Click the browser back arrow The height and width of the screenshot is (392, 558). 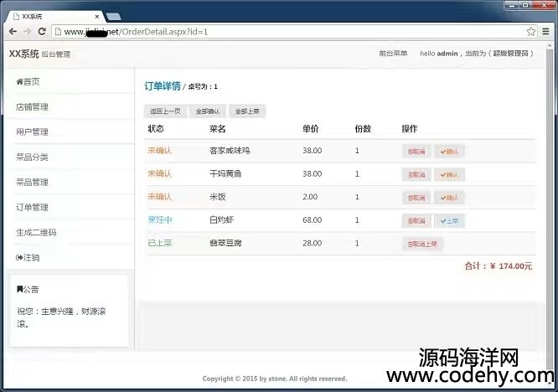(13, 31)
